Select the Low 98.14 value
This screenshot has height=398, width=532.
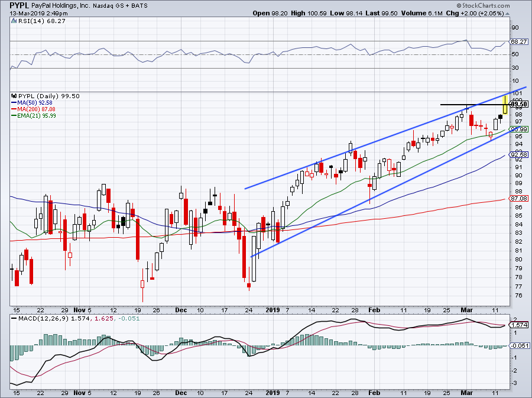coord(346,13)
